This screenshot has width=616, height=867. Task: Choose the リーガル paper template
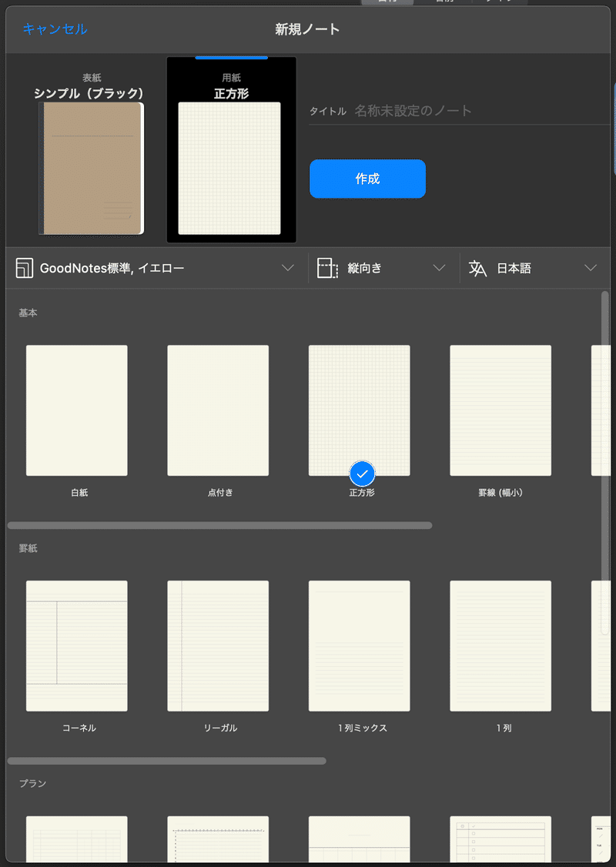pos(218,646)
